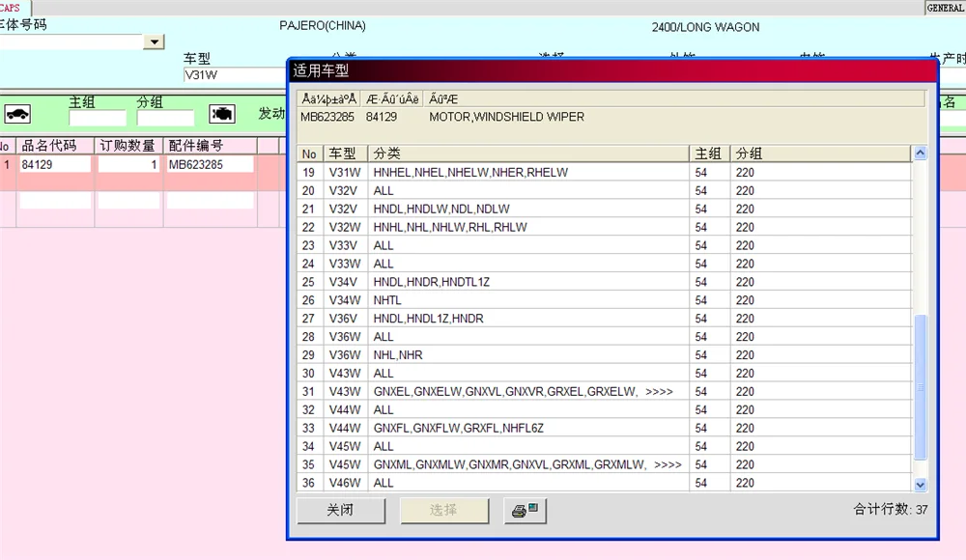
Task: Select row 32 V44W ALL
Action: (x=604, y=410)
